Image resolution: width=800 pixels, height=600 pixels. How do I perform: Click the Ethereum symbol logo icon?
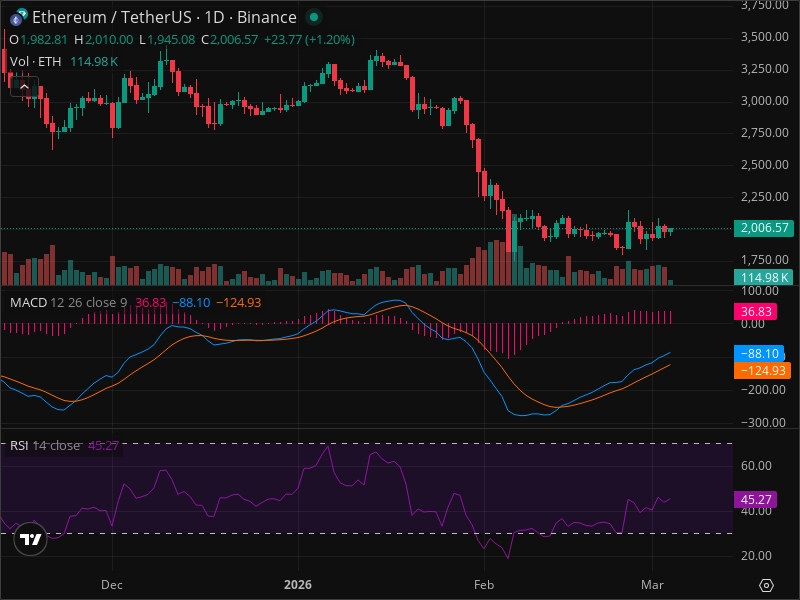pos(18,17)
